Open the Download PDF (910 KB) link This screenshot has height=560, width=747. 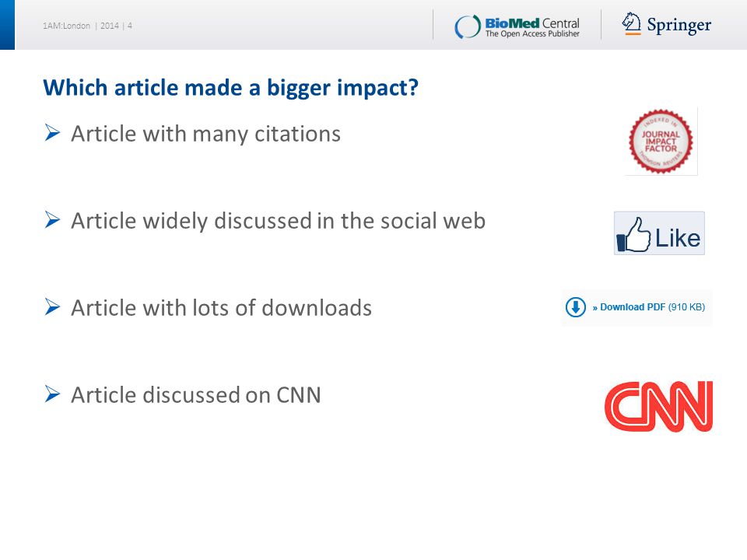pyautogui.click(x=648, y=307)
